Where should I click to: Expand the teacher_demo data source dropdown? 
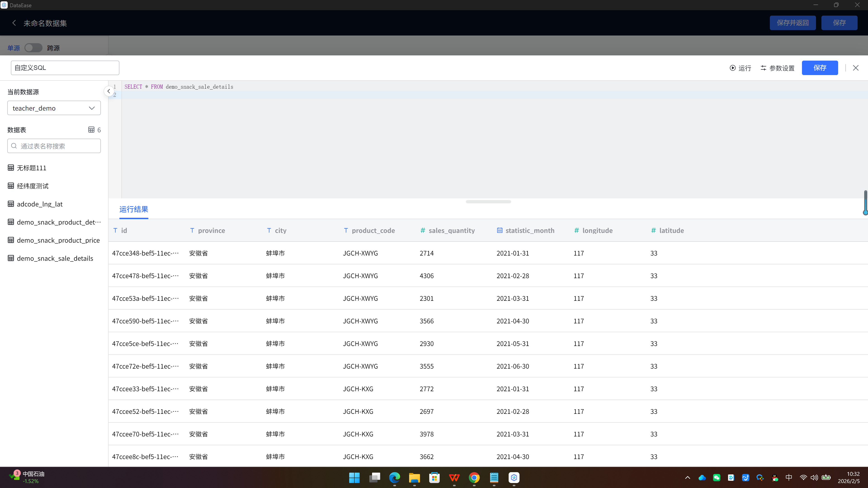tap(54, 108)
